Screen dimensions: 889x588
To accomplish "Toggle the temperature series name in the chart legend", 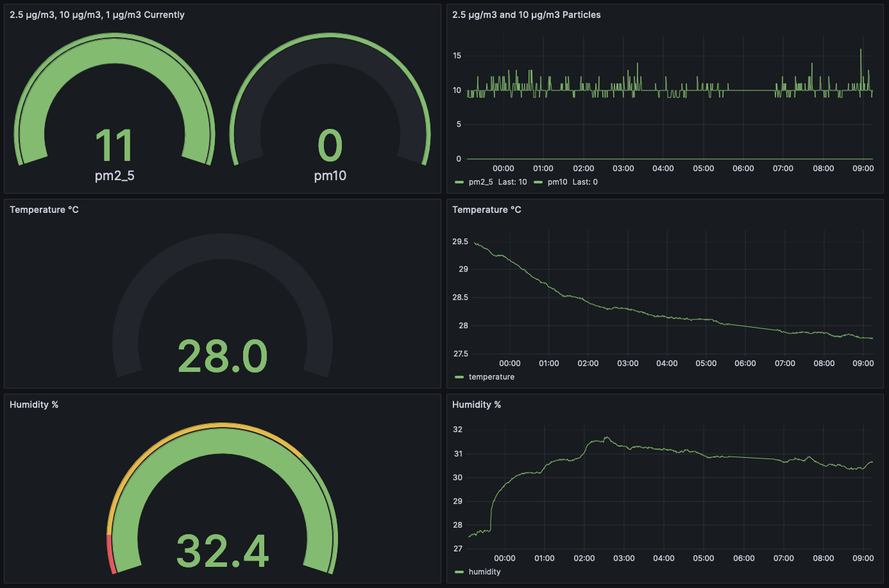I will point(491,377).
